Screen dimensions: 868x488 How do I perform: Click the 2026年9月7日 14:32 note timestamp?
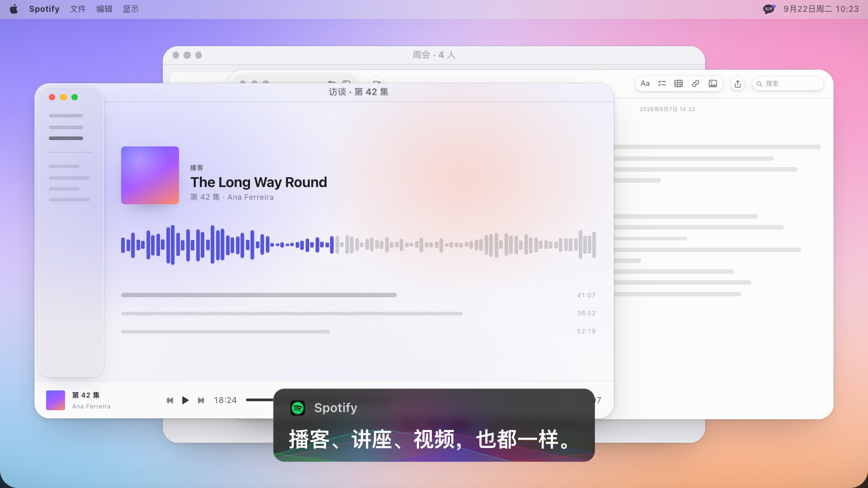pos(667,109)
